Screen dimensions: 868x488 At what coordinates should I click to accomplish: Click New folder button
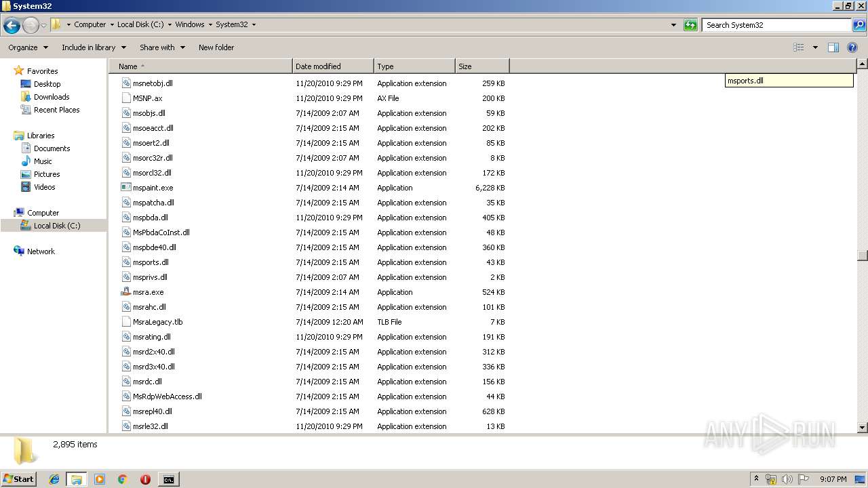216,47
